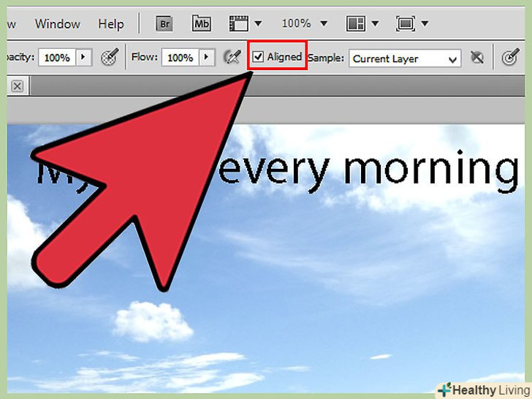532x399 pixels.
Task: Click the Arrange Documents icon
Action: point(356,23)
